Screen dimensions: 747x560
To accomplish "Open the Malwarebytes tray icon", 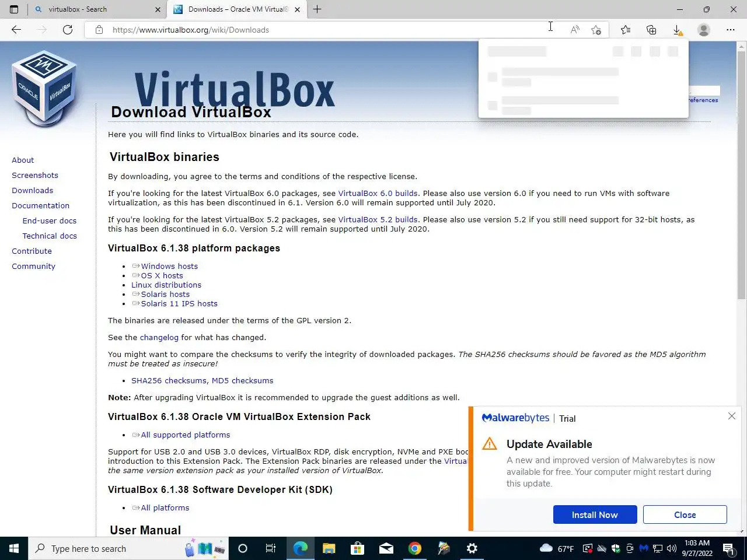I will click(x=644, y=548).
